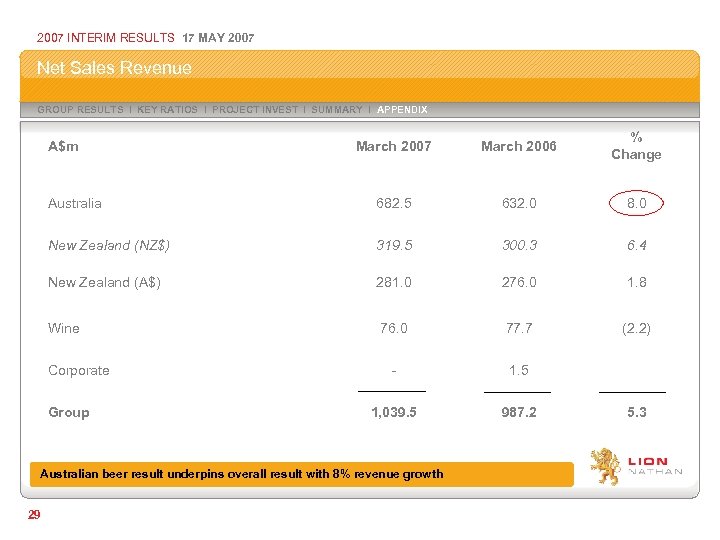Click the New Zealand (NZ$) row label
The height and width of the screenshot is (540, 720).
click(x=109, y=246)
